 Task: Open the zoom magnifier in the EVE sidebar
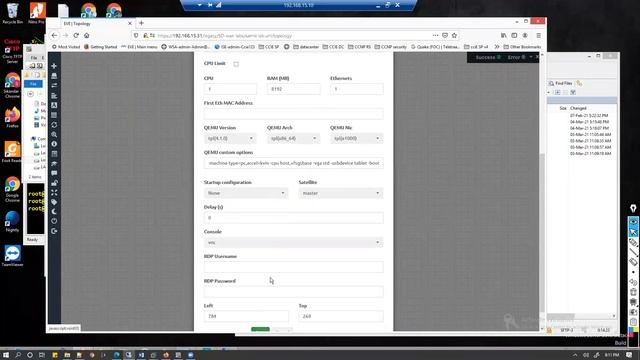click(54, 134)
